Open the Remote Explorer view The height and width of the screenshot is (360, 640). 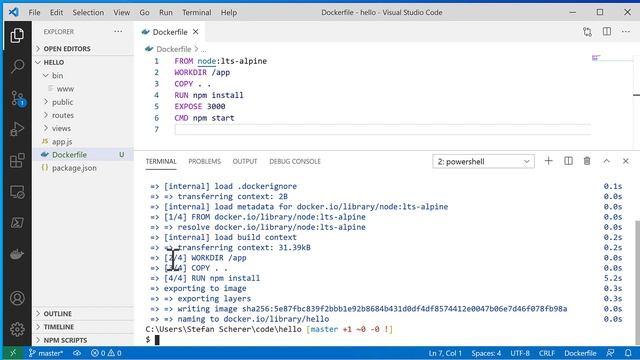pyautogui.click(x=17, y=192)
